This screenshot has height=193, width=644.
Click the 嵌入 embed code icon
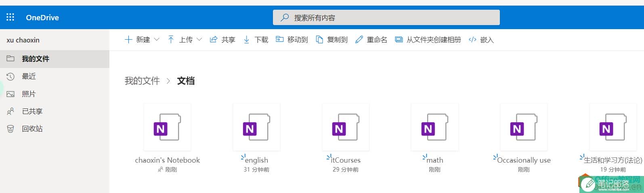click(472, 40)
